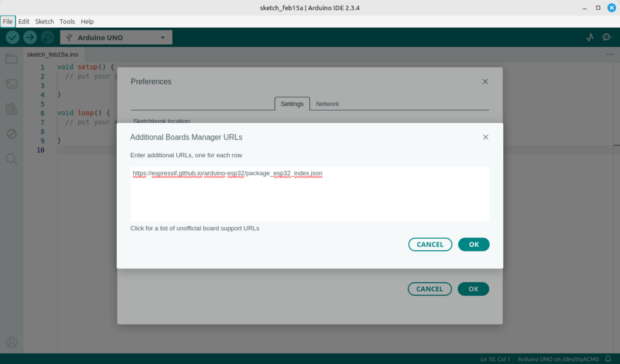620x364 pixels.
Task: Click the Upload arrow icon
Action: pos(30,37)
